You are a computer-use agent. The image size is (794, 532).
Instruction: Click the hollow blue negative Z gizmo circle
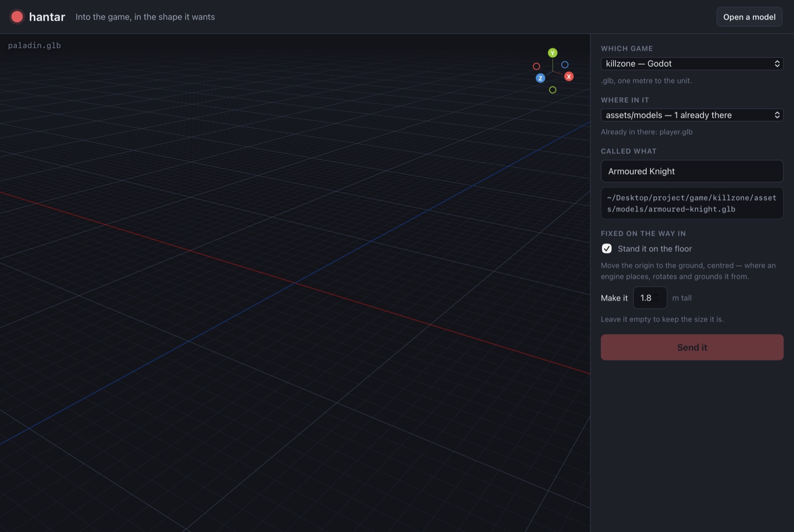[565, 65]
